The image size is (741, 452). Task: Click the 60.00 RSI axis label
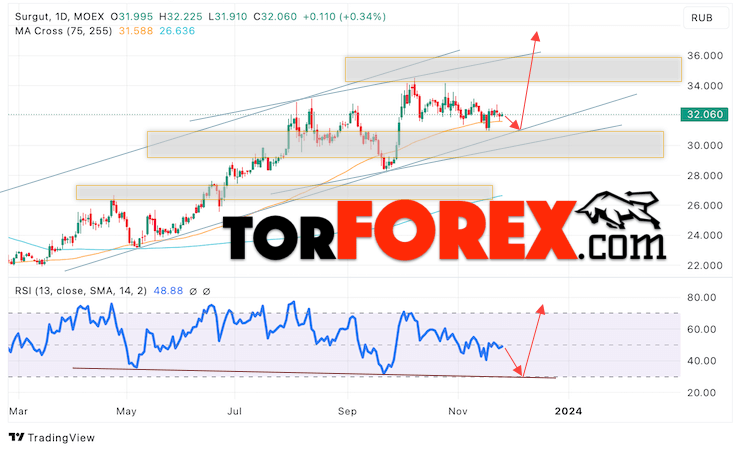[702, 329]
